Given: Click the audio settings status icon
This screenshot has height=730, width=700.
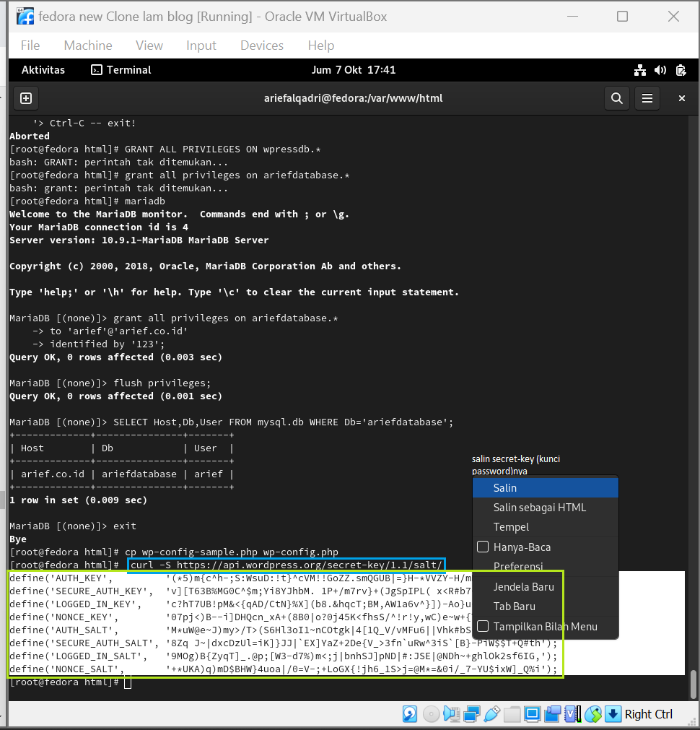Looking at the screenshot, I should click(452, 713).
